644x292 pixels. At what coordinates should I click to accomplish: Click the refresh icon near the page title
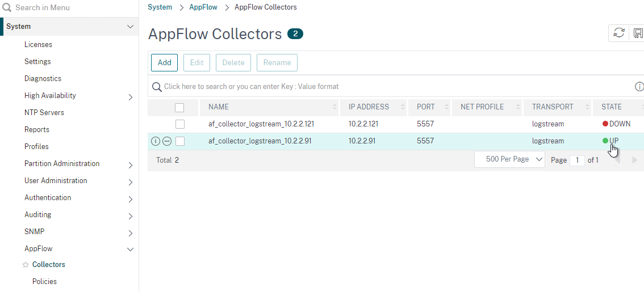(x=618, y=33)
